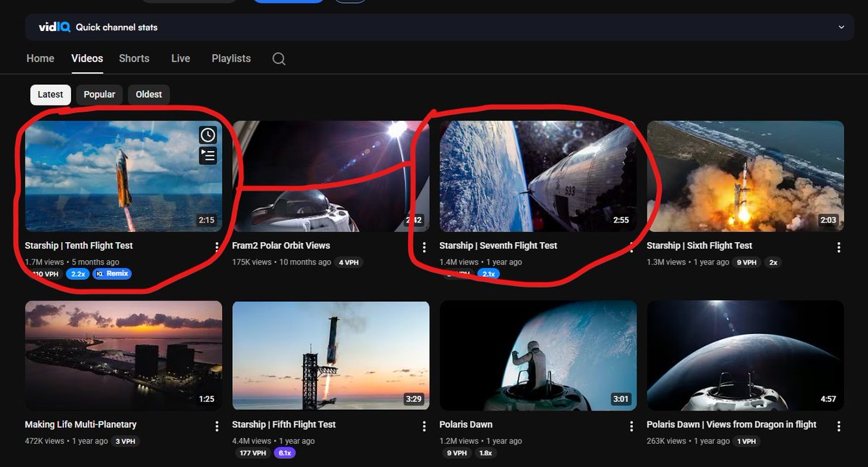
Task: Click Add to queue icon on Tenth Flight Test
Action: [x=208, y=155]
